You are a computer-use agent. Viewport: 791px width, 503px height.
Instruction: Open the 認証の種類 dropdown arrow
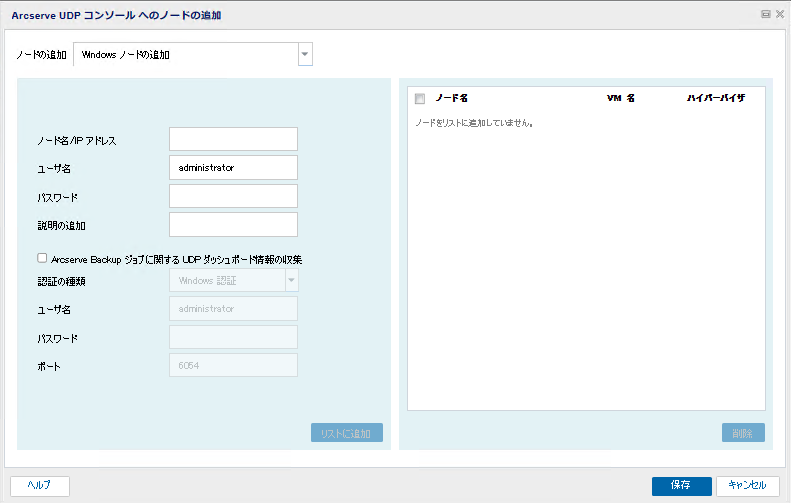point(292,281)
